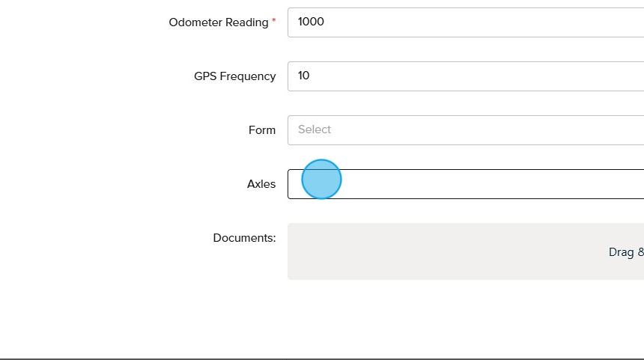
Task: Click the Select placeholder in Form dropdown
Action: (x=315, y=129)
